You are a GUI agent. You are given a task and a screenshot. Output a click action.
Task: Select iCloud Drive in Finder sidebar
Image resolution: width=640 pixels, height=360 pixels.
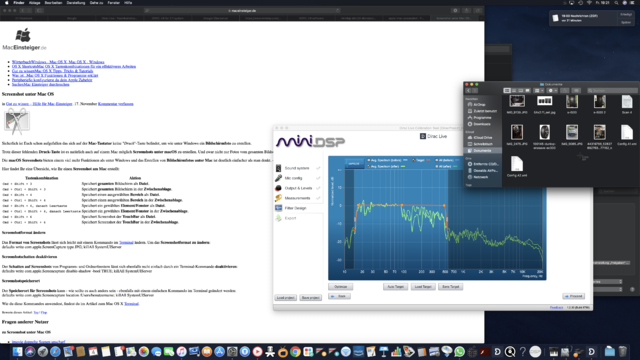482,138
